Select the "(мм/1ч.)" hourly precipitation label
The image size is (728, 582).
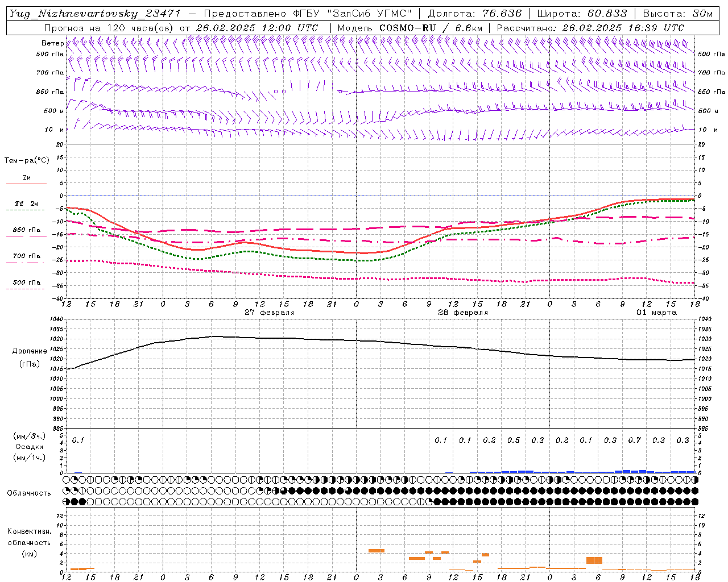pyautogui.click(x=30, y=458)
